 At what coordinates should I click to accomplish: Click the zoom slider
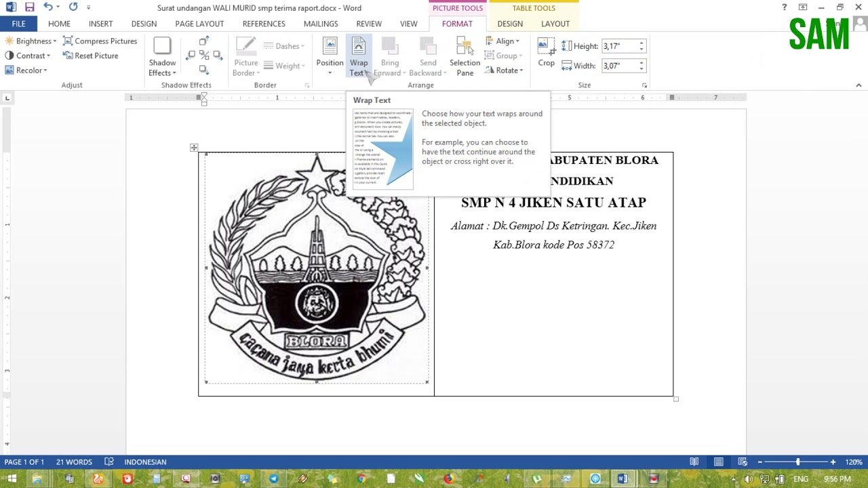pyautogui.click(x=797, y=462)
